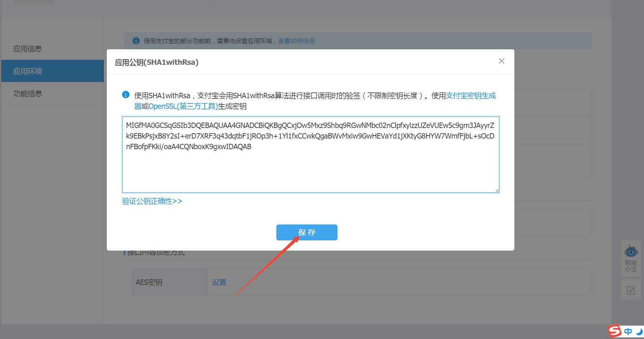Click the info icon in top banner

point(136,41)
